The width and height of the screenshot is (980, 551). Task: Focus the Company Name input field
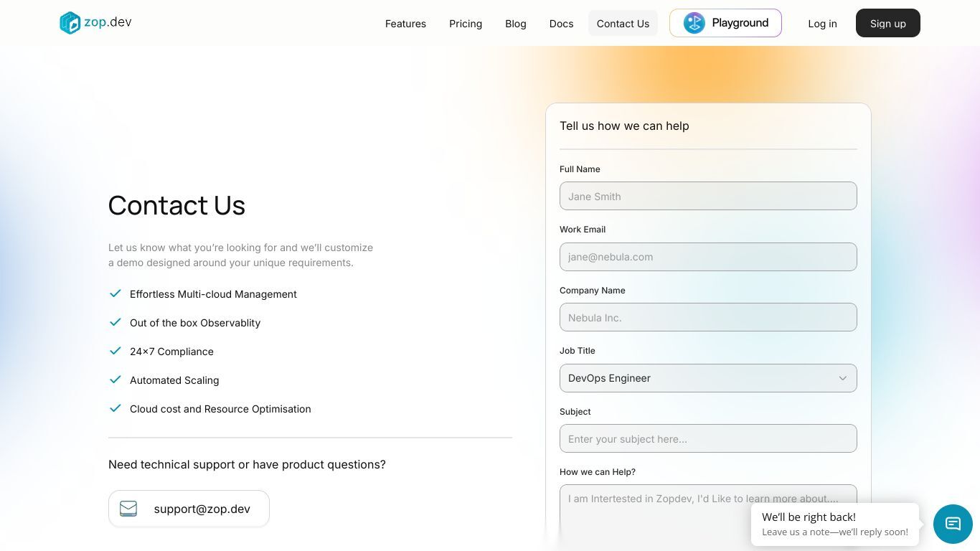click(708, 317)
